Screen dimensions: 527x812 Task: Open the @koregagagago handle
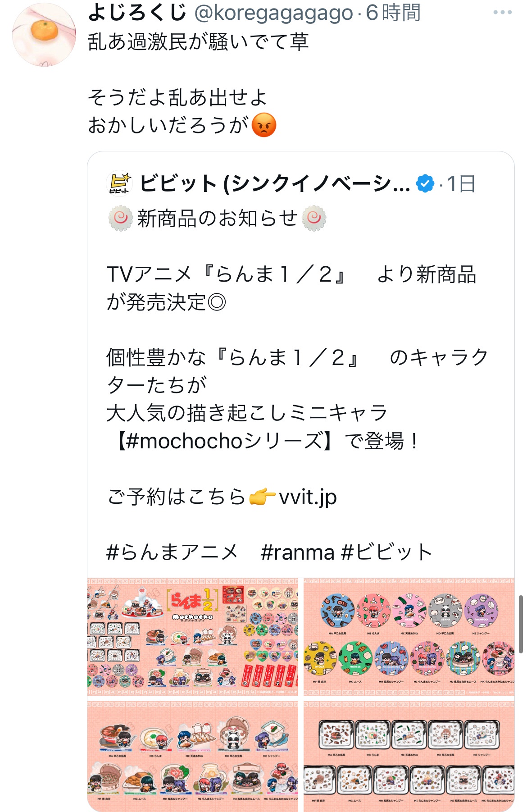[273, 13]
